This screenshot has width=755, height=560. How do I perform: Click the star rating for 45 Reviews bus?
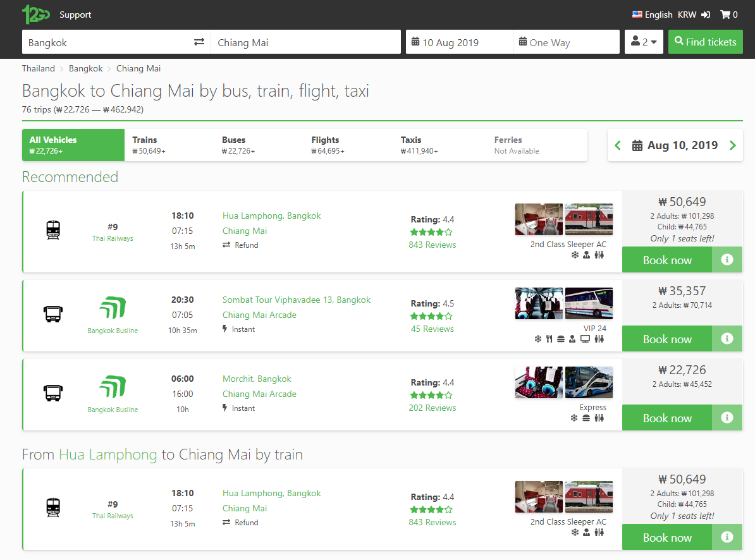tap(431, 316)
